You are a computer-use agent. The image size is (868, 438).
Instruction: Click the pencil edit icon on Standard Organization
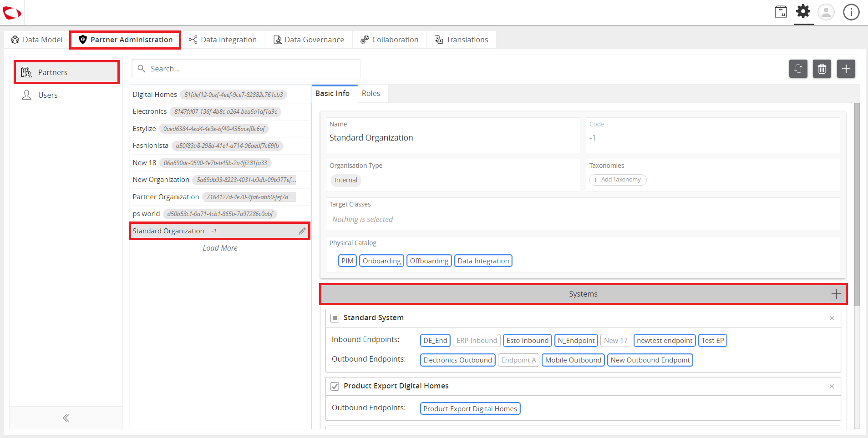[x=302, y=231]
